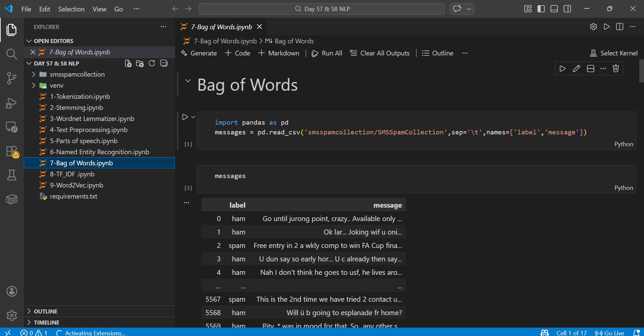The width and height of the screenshot is (644, 336).
Task: Open the Search view in activity bar
Action: tap(11, 54)
